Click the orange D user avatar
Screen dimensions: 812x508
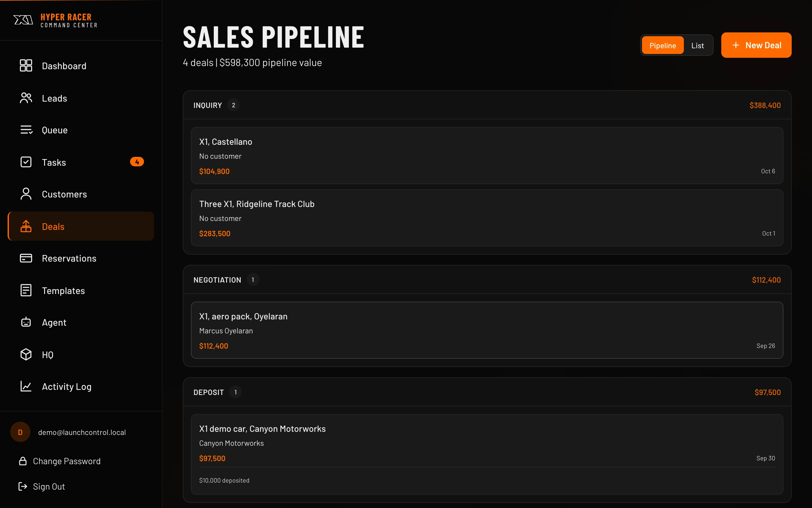pos(20,432)
